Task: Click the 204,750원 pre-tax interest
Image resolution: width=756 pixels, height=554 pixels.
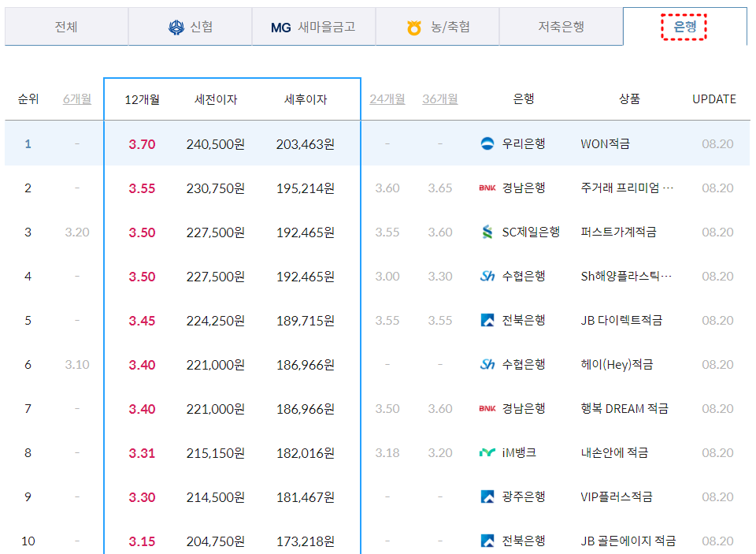Action: (x=216, y=541)
